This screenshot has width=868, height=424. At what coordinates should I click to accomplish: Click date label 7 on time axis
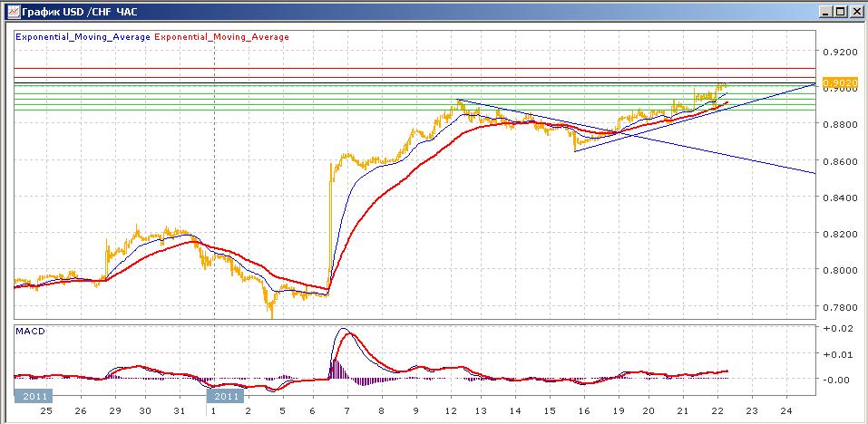[347, 411]
